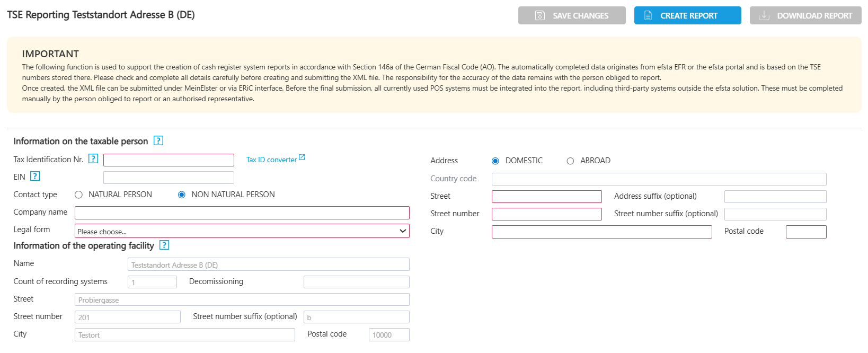Image resolution: width=868 pixels, height=353 pixels.
Task: Open help icon next to Tax Identification Nr.
Action: tap(93, 158)
